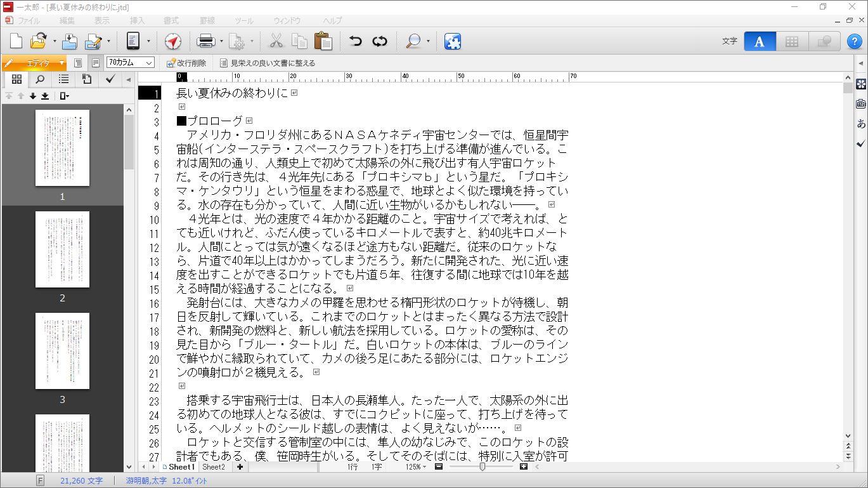Print the document with the printer icon
The width and height of the screenshot is (868, 488).
pos(207,41)
